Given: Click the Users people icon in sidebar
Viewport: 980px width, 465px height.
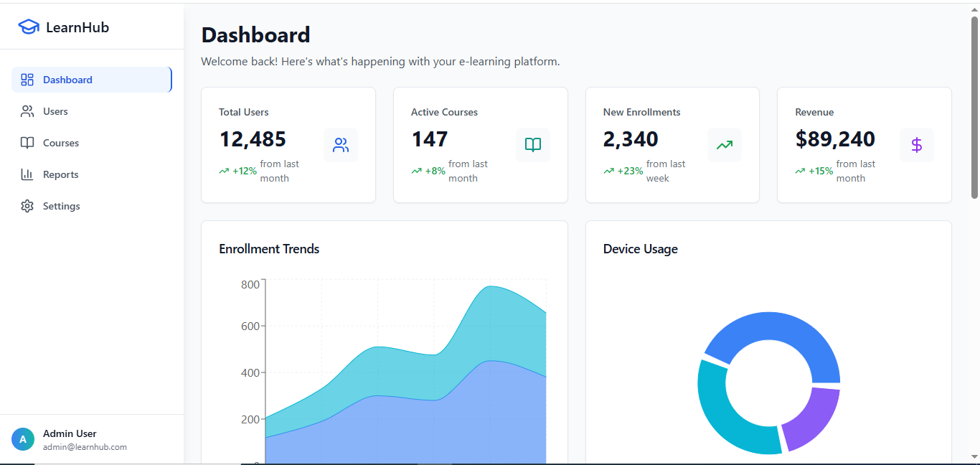Looking at the screenshot, I should tap(27, 111).
